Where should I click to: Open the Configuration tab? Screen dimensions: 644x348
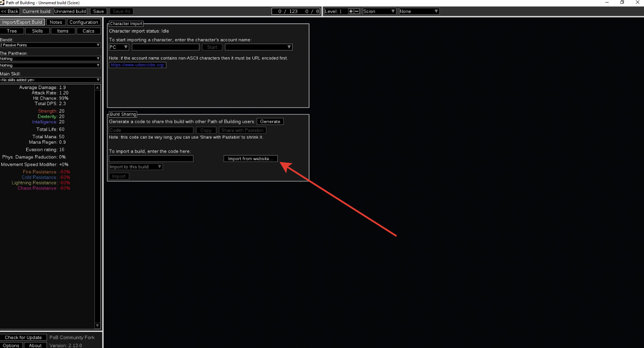click(x=83, y=22)
